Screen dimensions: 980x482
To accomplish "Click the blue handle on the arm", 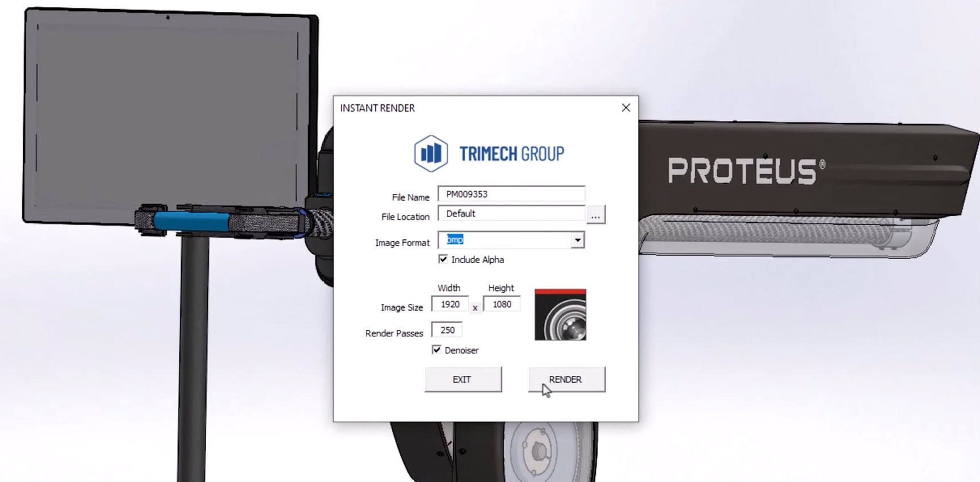I will pos(190,221).
